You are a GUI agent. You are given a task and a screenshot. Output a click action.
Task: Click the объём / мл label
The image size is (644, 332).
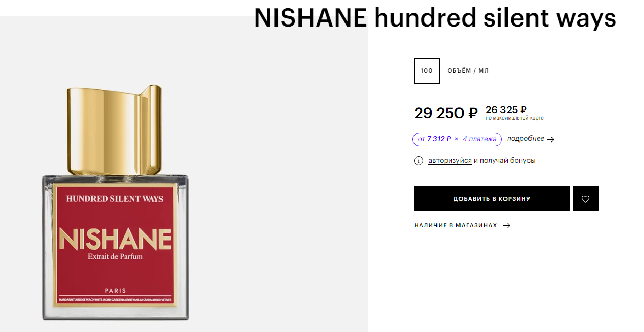468,71
